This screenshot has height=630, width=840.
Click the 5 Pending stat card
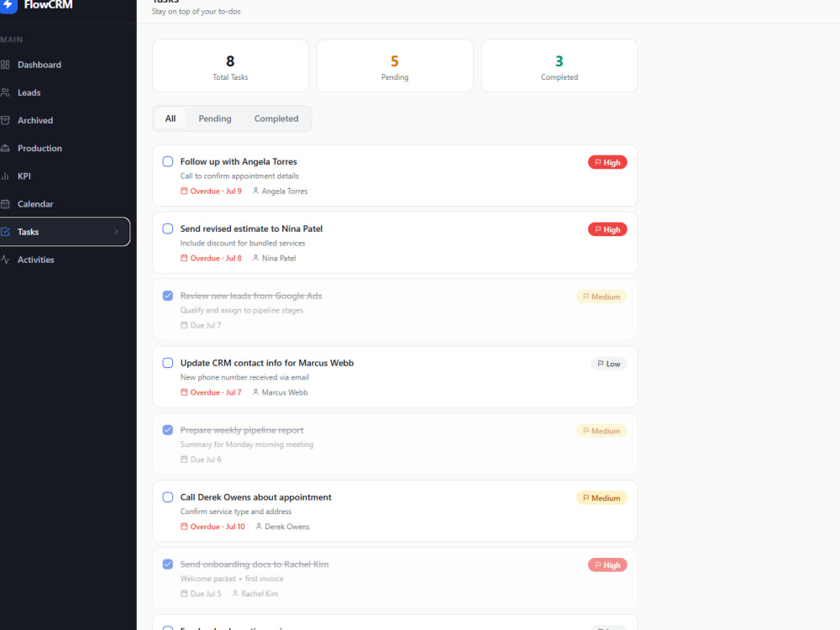coord(395,66)
